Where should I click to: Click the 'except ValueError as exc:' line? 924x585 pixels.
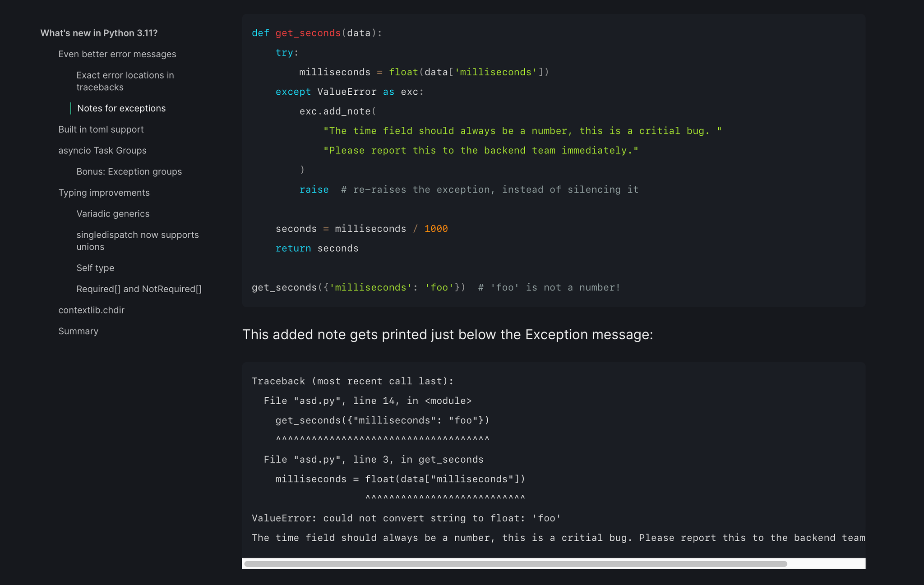tap(350, 92)
